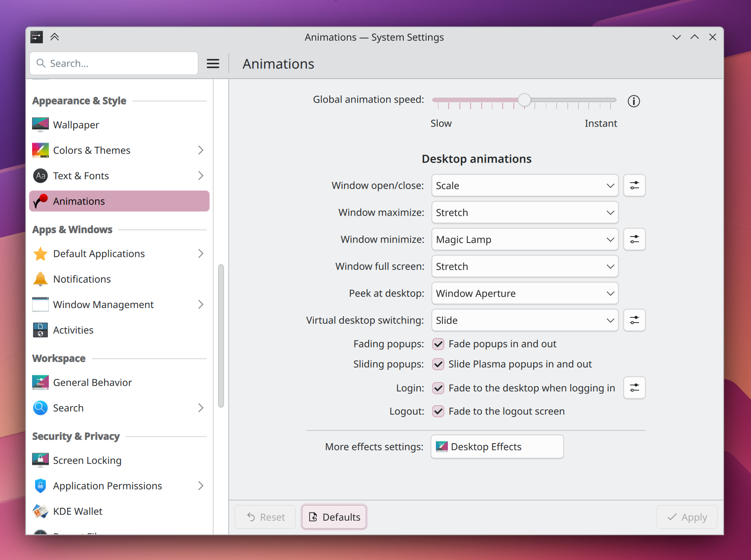Open the Window maximize dropdown

coord(525,213)
